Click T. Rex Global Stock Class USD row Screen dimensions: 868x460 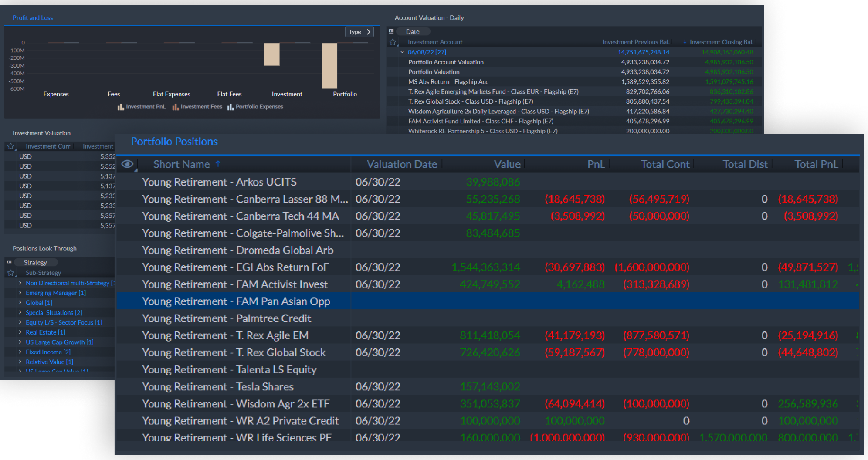[574, 101]
